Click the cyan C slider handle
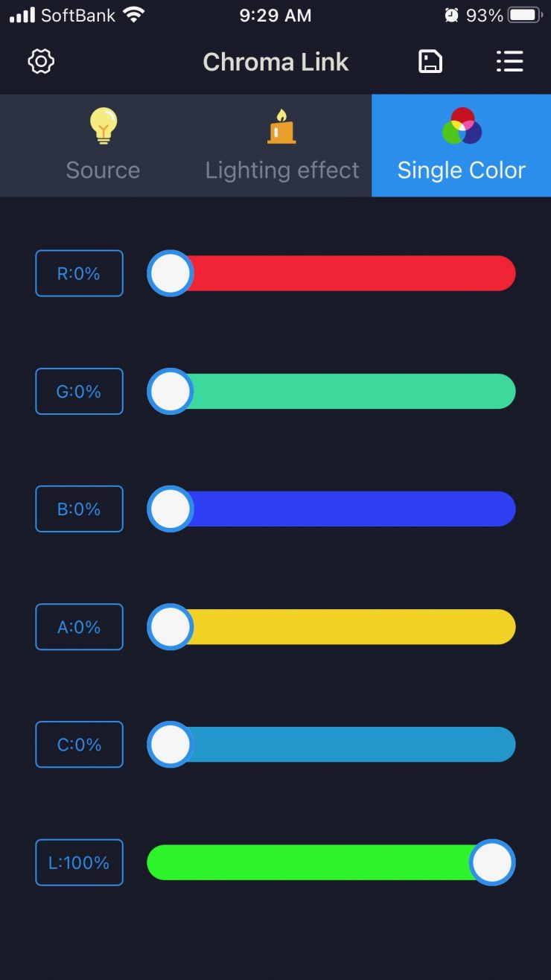551x980 pixels. 171,745
